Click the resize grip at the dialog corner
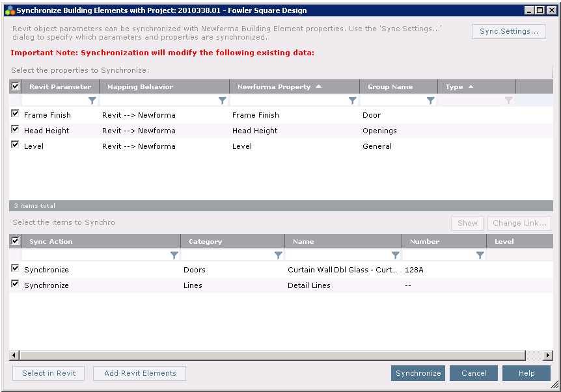 (x=554, y=385)
